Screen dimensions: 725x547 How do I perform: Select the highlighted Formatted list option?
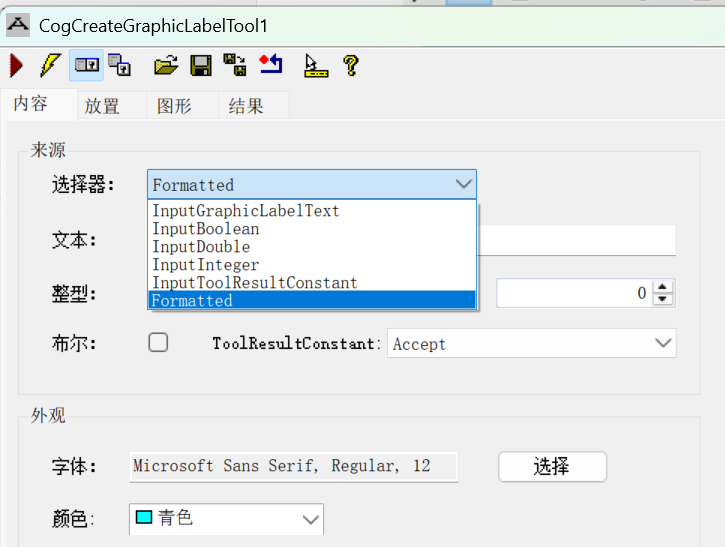click(x=312, y=301)
